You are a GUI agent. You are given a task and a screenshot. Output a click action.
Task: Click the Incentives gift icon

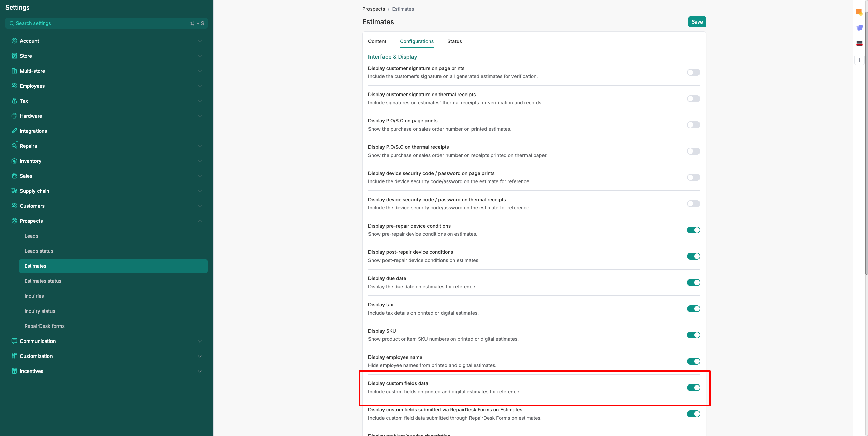click(x=14, y=371)
